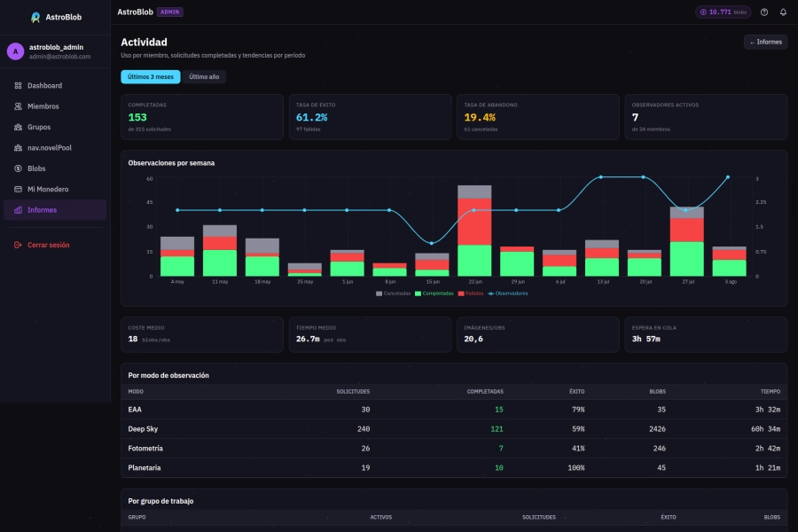
Task: Click the EAA mode row
Action: [x=454, y=410]
